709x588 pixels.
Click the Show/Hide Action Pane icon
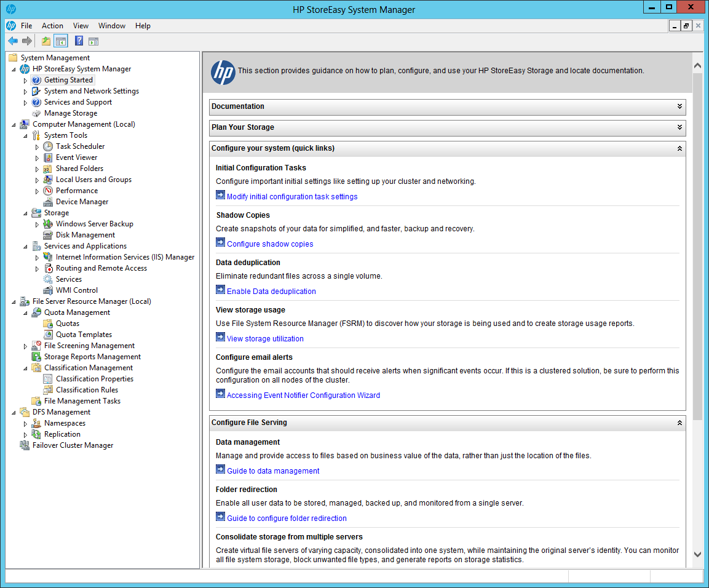[x=93, y=42]
